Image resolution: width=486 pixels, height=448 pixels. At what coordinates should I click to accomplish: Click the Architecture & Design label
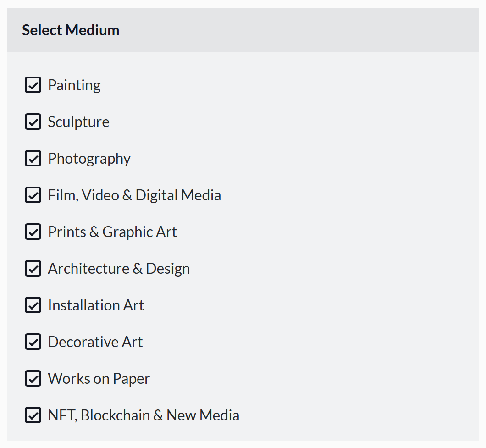click(x=119, y=269)
